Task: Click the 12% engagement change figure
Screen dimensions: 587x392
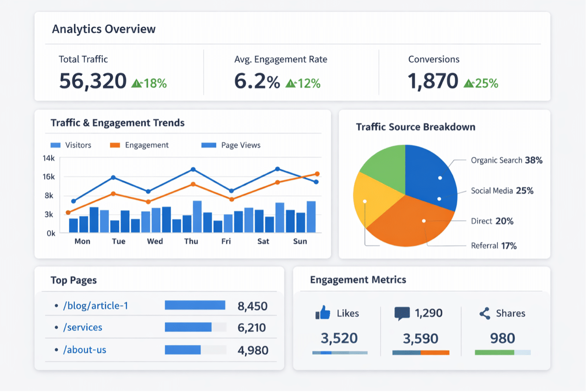Action: (309, 83)
